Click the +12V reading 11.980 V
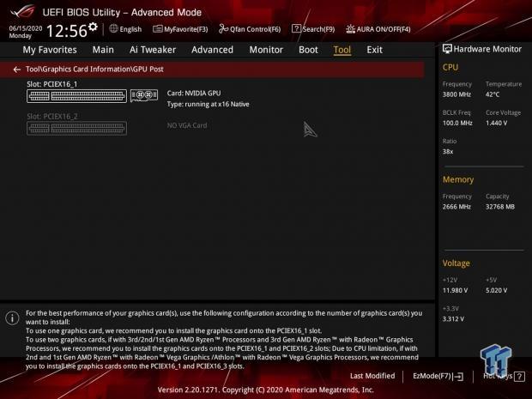Viewport: 532px width, 399px height. (x=455, y=290)
